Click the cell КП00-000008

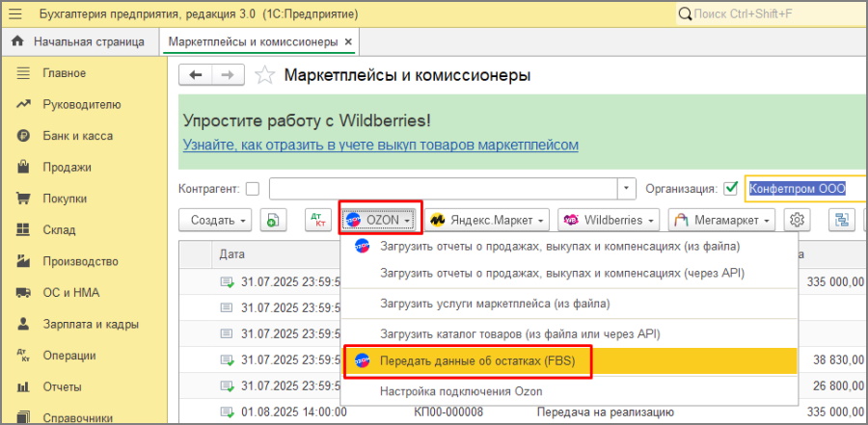tap(448, 412)
